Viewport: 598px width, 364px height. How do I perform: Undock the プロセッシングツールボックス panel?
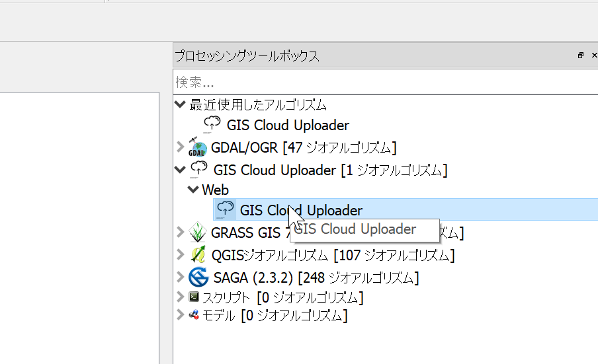[580, 55]
